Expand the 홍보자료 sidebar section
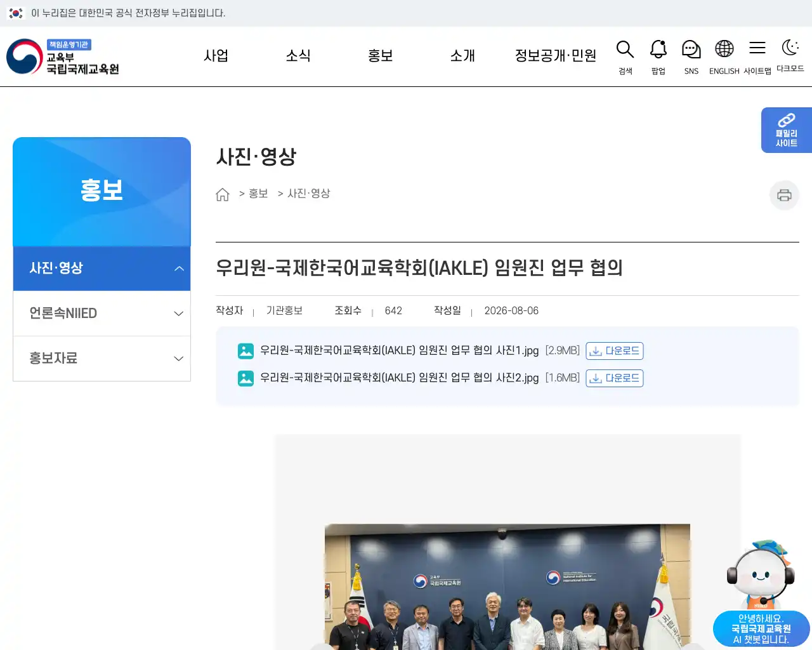 tap(101, 359)
